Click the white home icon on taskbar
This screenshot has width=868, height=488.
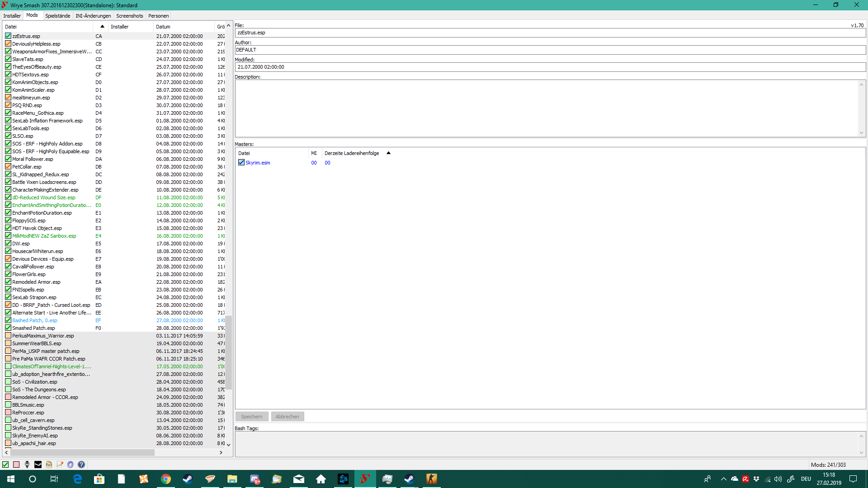(x=321, y=479)
